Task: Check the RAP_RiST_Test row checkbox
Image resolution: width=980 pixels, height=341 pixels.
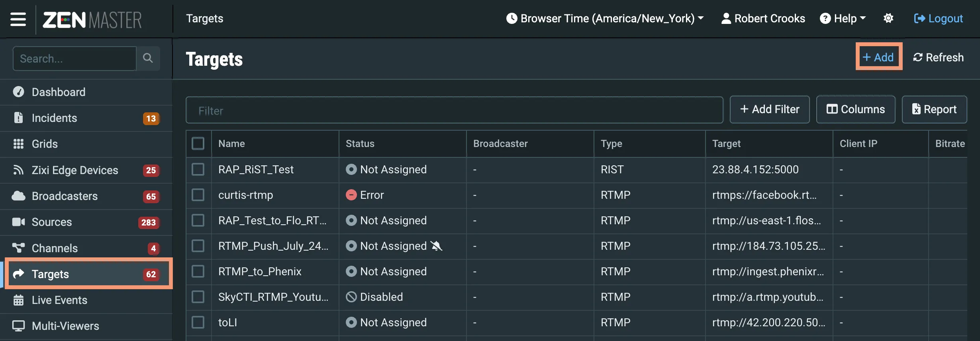Action: point(198,169)
